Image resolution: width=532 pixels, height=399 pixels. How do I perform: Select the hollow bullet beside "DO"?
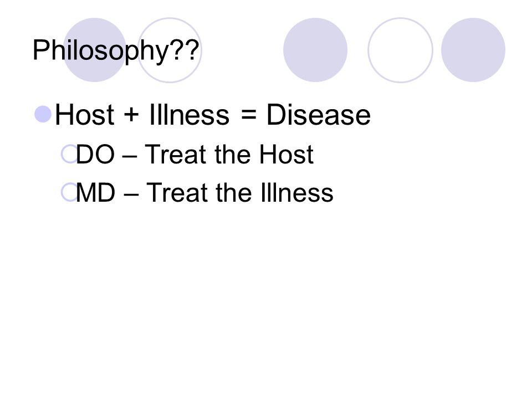[70, 154]
